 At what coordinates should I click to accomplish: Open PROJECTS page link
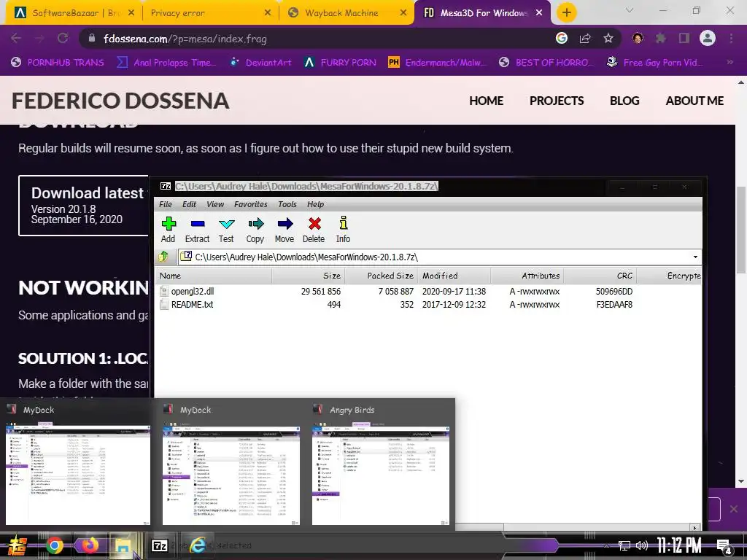(x=557, y=101)
